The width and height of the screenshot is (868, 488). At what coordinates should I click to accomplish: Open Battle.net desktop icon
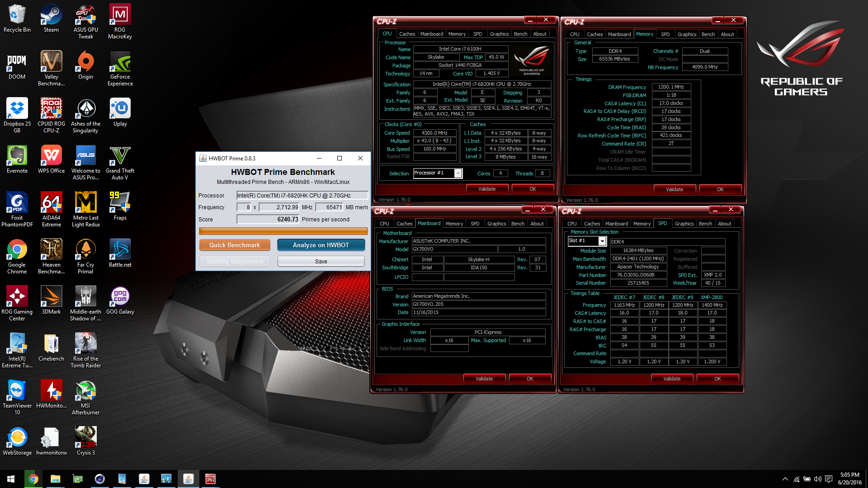(x=120, y=253)
